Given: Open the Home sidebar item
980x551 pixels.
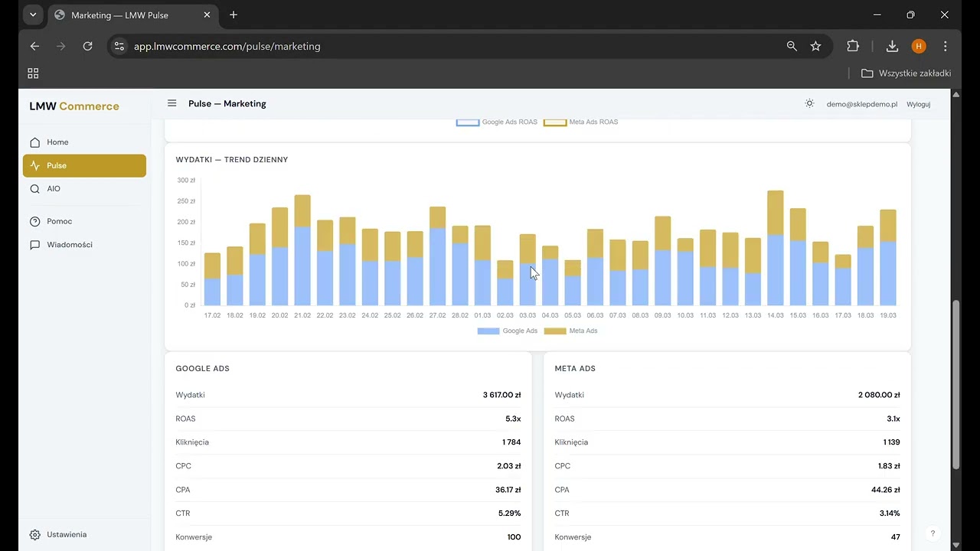Looking at the screenshot, I should tap(84, 142).
